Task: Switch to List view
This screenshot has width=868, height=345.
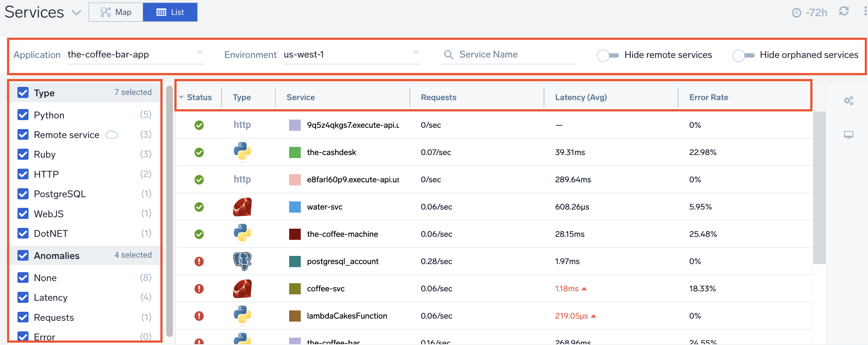Action: tap(170, 12)
